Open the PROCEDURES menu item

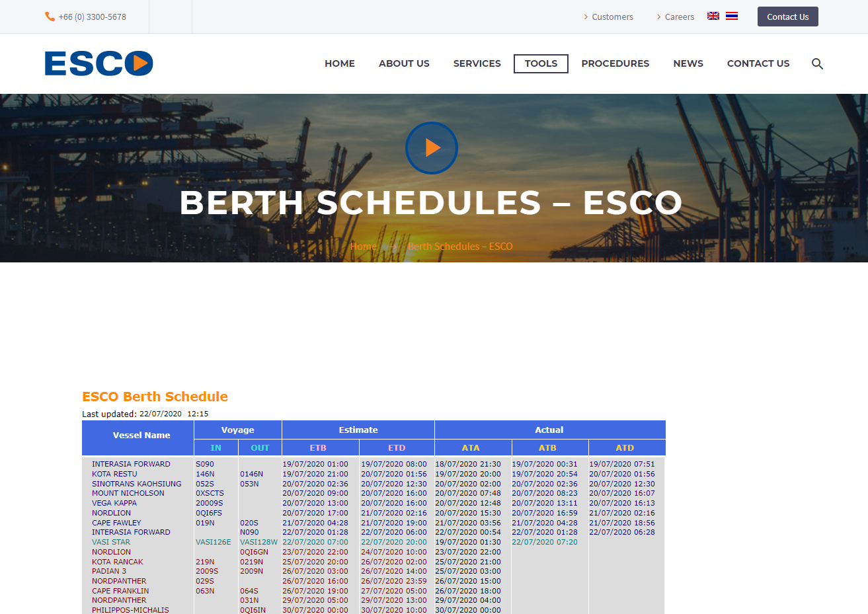(x=615, y=63)
